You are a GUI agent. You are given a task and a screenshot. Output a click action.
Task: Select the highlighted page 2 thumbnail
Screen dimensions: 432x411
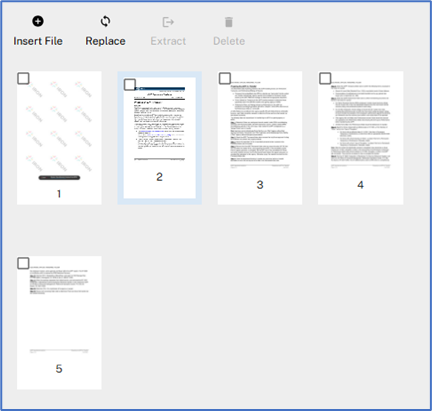coord(159,138)
